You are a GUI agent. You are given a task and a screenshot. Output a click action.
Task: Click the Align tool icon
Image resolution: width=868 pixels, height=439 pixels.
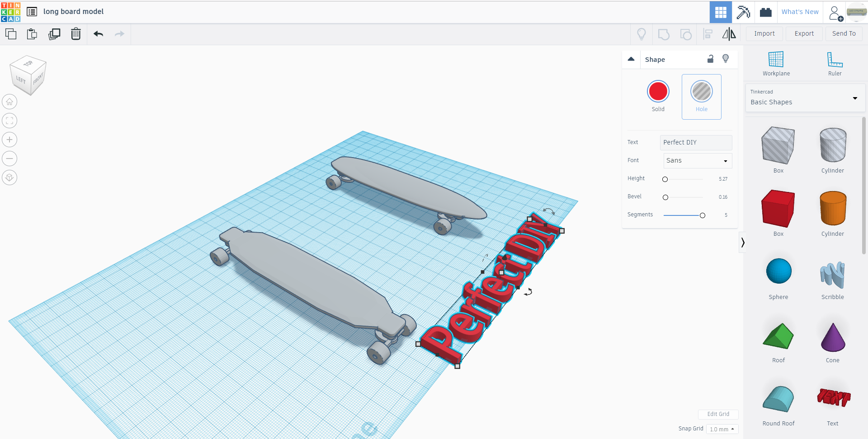click(x=708, y=34)
